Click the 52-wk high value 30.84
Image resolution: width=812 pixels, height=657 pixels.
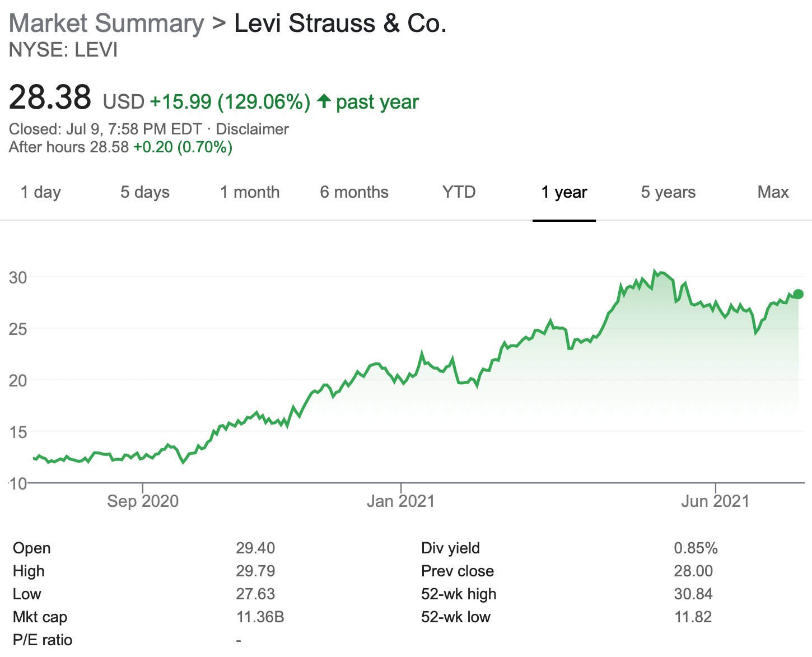tap(693, 594)
